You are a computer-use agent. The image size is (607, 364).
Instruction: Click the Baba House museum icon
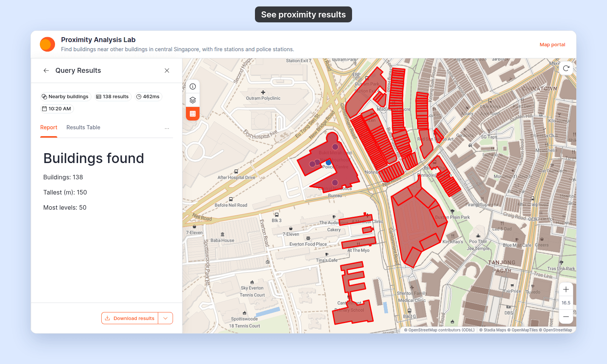(x=222, y=235)
